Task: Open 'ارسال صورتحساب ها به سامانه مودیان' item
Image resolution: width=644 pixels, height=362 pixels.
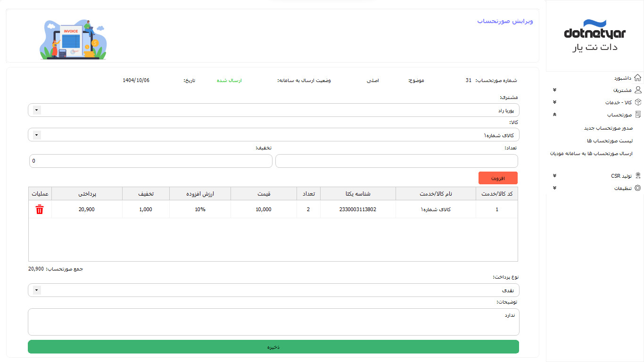Action: tap(591, 154)
